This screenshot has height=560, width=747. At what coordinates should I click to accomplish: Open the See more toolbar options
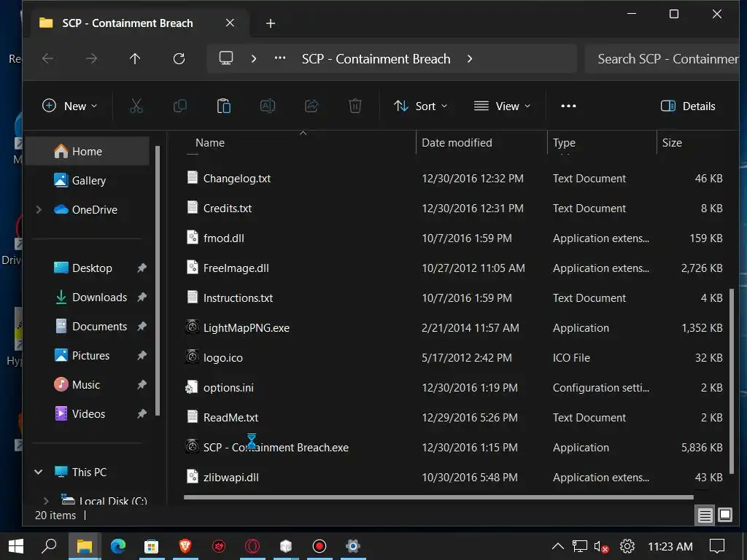click(x=568, y=106)
